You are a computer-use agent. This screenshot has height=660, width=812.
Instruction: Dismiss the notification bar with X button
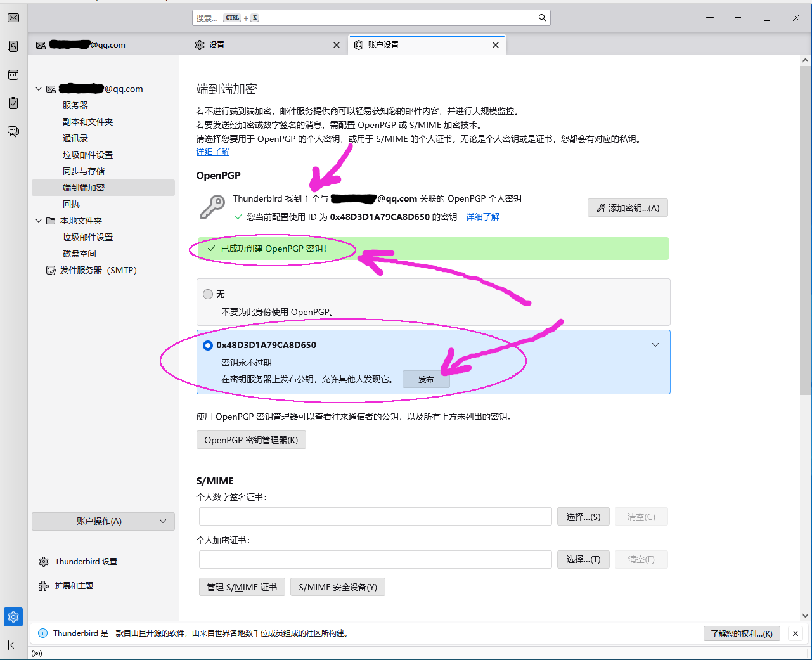[x=796, y=633]
